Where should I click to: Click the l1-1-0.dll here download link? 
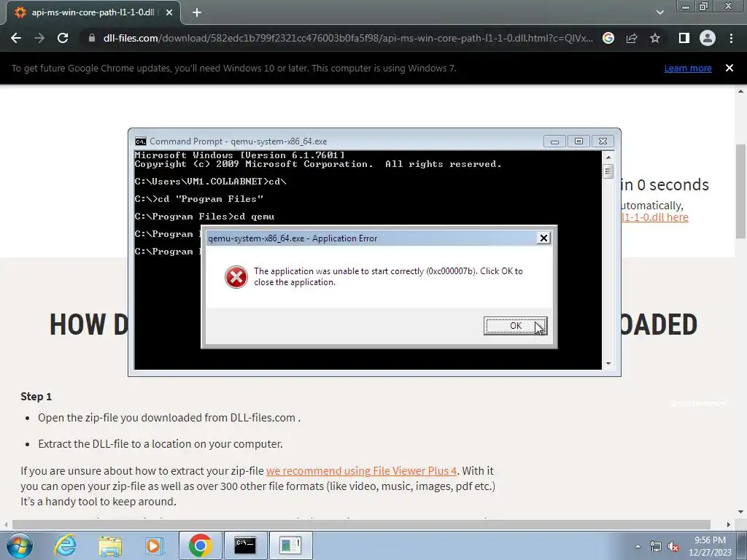point(654,217)
